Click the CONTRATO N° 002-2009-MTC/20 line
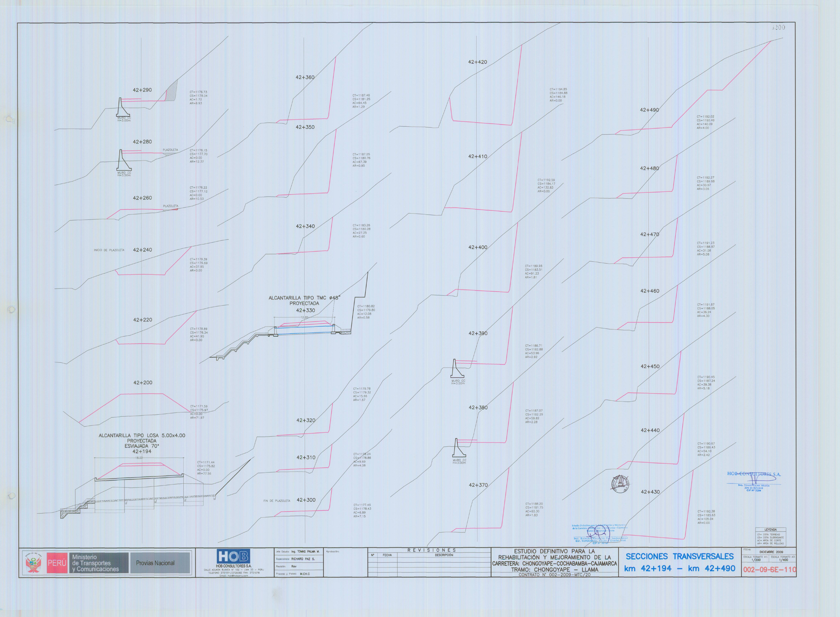The image size is (840, 617). (x=554, y=575)
